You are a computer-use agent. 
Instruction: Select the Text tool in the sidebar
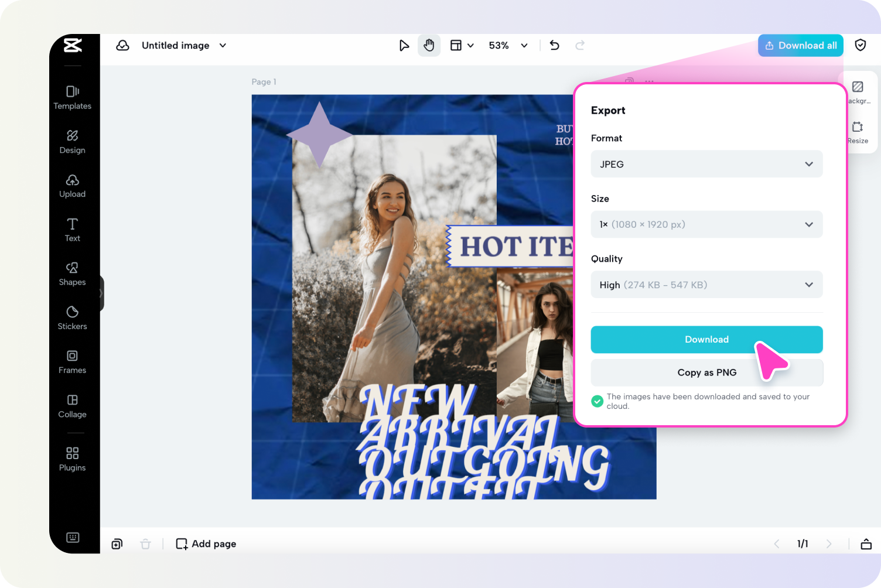click(x=72, y=230)
